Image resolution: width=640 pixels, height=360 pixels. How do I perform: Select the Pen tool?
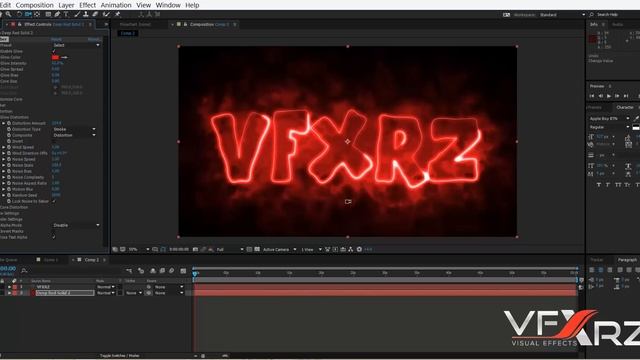tap(57, 14)
